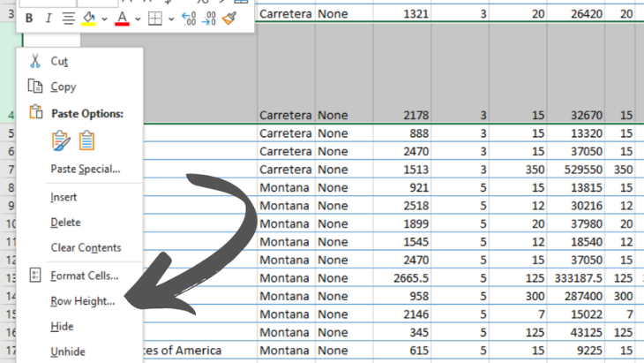This screenshot has width=644, height=363.
Task: Click cell with value 13320
Action: pos(575,133)
